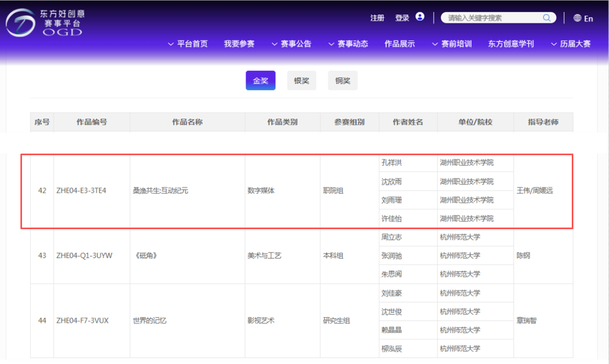Expand the 历届大赛 dropdown chevron
The image size is (609, 364).
[554, 44]
